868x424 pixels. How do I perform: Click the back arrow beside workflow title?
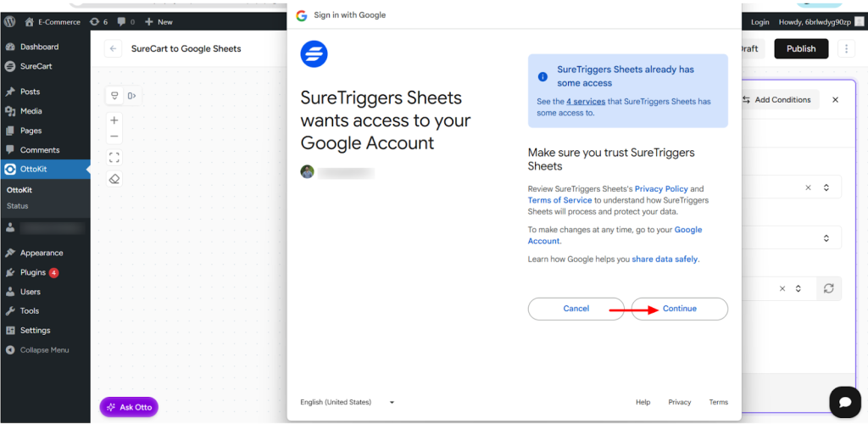tap(113, 48)
